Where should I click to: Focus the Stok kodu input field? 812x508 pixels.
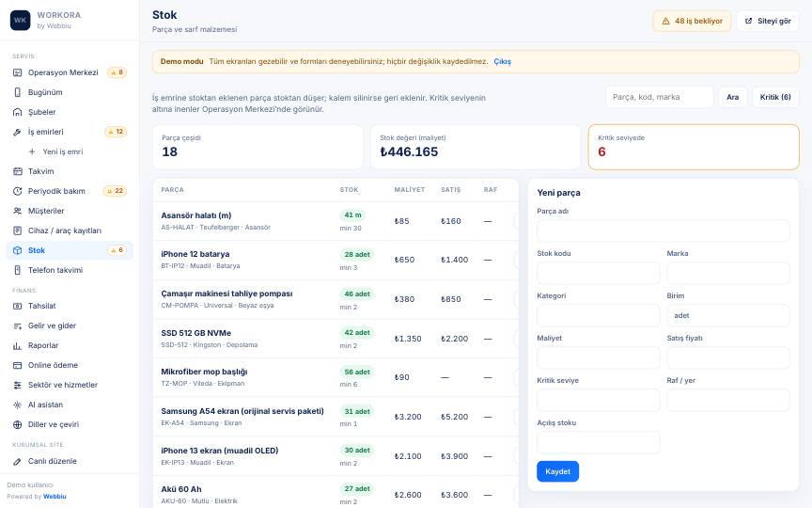coord(598,273)
